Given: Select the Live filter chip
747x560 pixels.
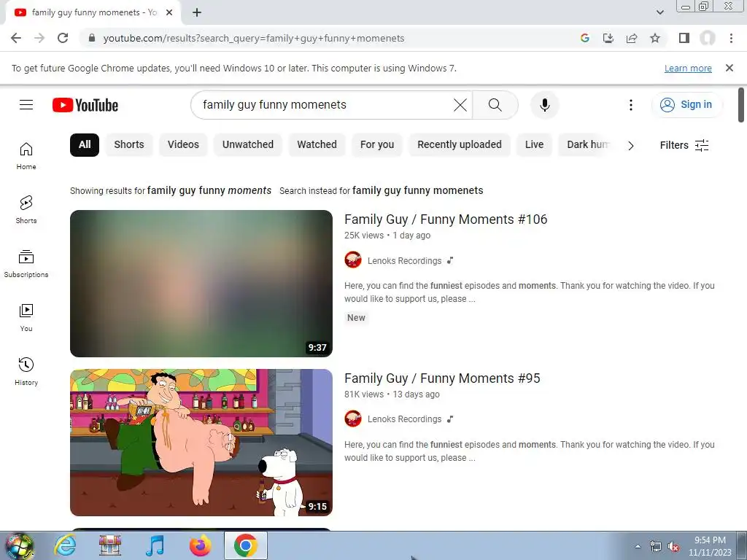Looking at the screenshot, I should pos(535,145).
